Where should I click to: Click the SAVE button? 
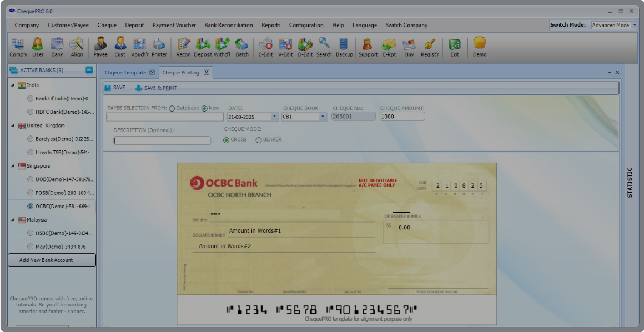(115, 88)
